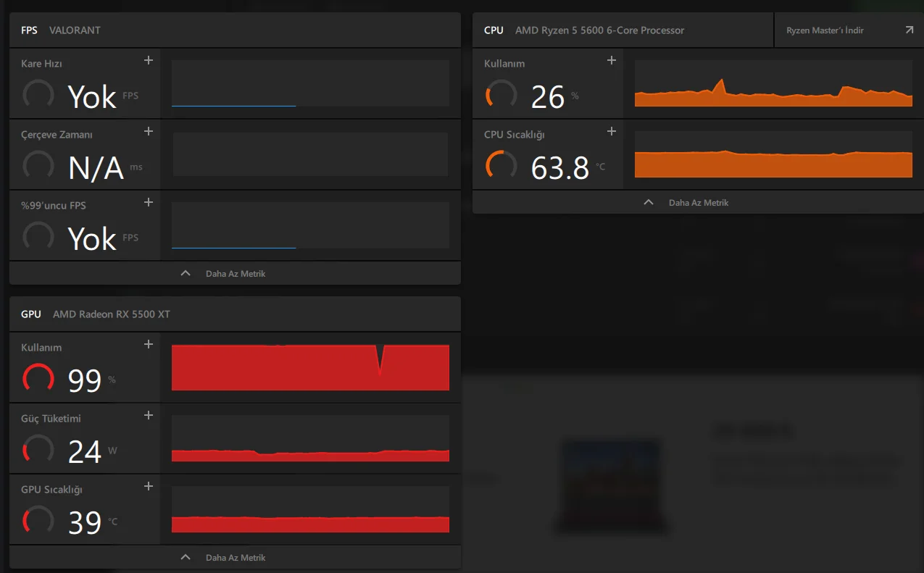Click the CPU panel header label

pyautogui.click(x=494, y=30)
